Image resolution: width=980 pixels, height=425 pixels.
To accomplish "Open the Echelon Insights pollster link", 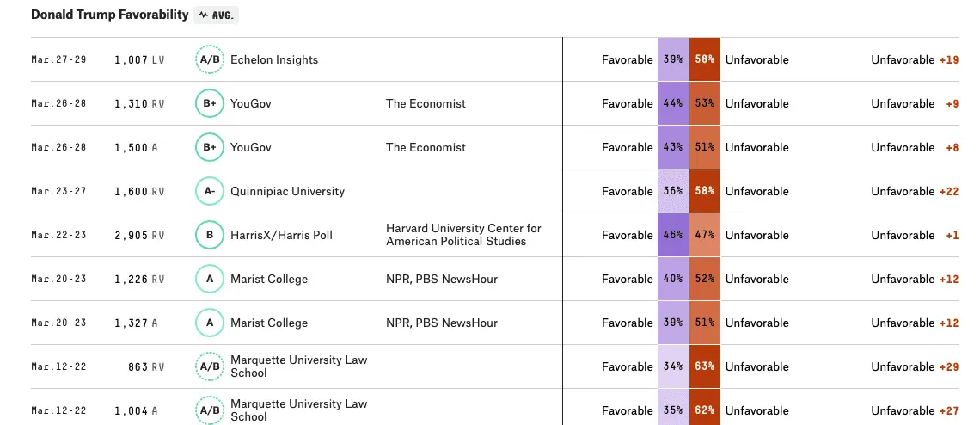I will point(274,60).
